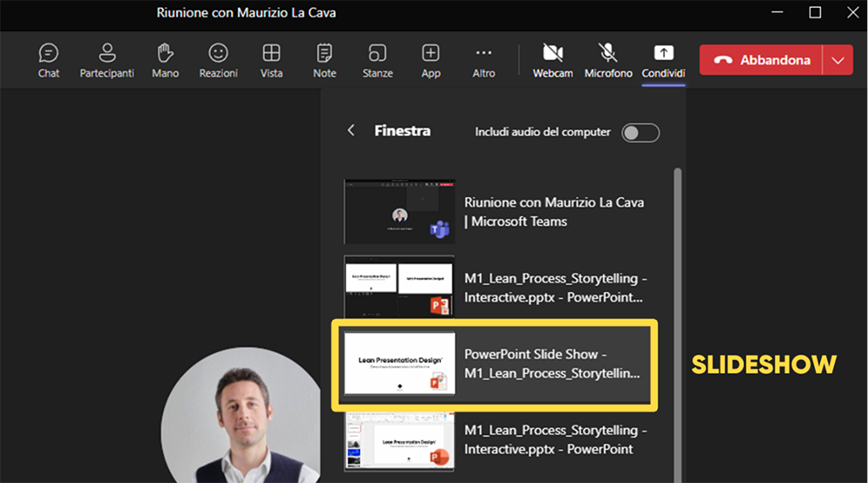Screen dimensions: 868x483
Task: Toggle Includi audio del computer switch
Action: tap(641, 132)
